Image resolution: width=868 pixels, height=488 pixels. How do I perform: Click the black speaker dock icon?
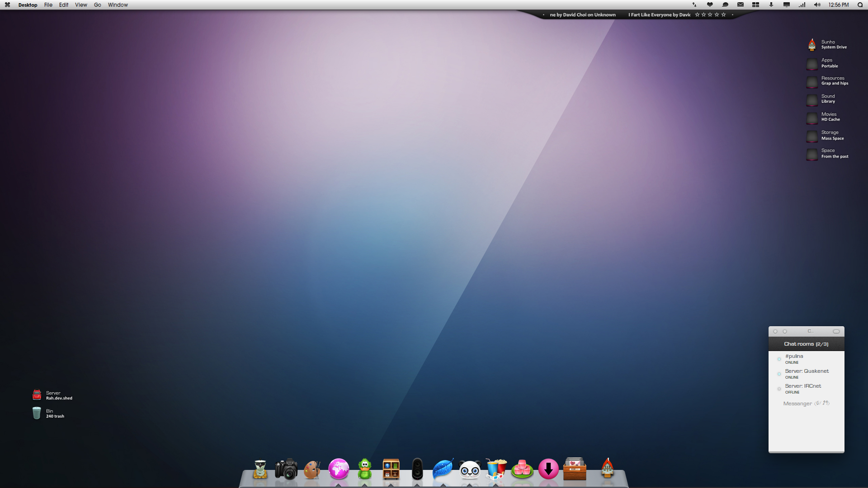417,469
